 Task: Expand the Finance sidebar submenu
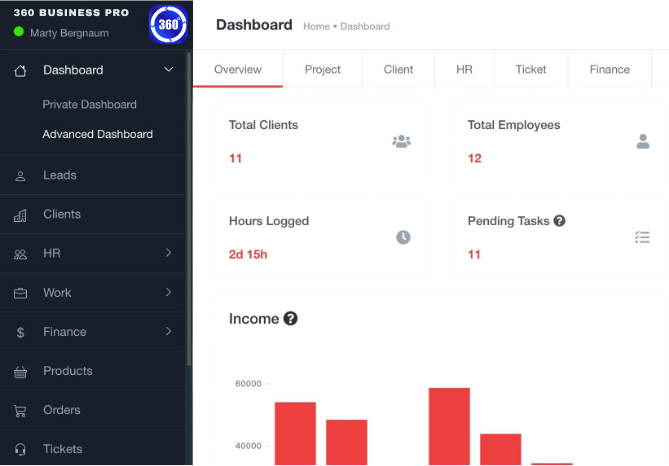tap(168, 332)
